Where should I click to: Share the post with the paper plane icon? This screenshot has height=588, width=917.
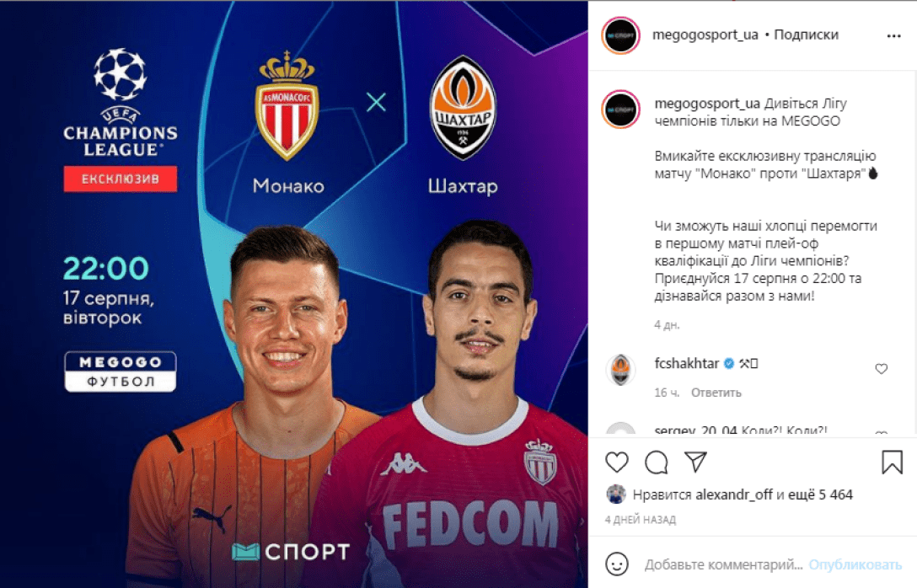(x=696, y=462)
